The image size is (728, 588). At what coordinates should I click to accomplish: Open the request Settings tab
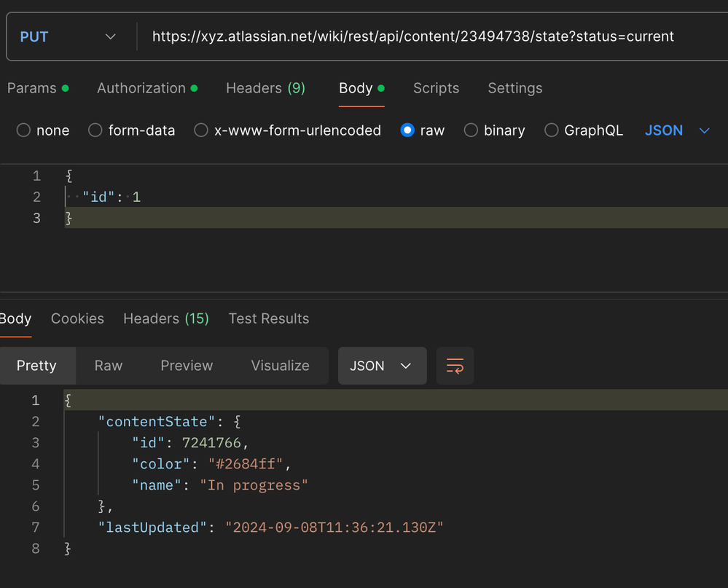pos(514,88)
